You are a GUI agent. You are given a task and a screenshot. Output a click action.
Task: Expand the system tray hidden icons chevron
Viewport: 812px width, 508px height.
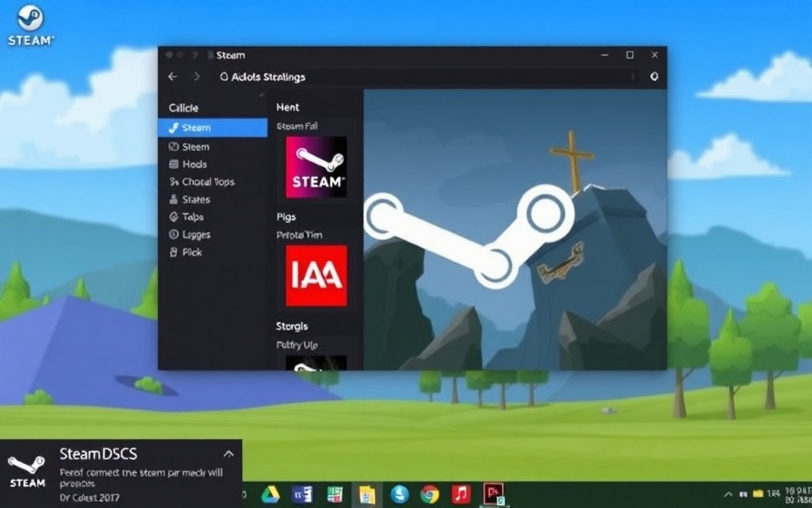(728, 495)
